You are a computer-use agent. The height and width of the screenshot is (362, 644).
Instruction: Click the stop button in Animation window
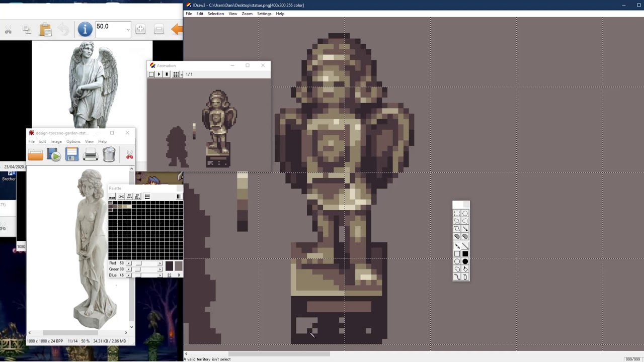coord(167,74)
